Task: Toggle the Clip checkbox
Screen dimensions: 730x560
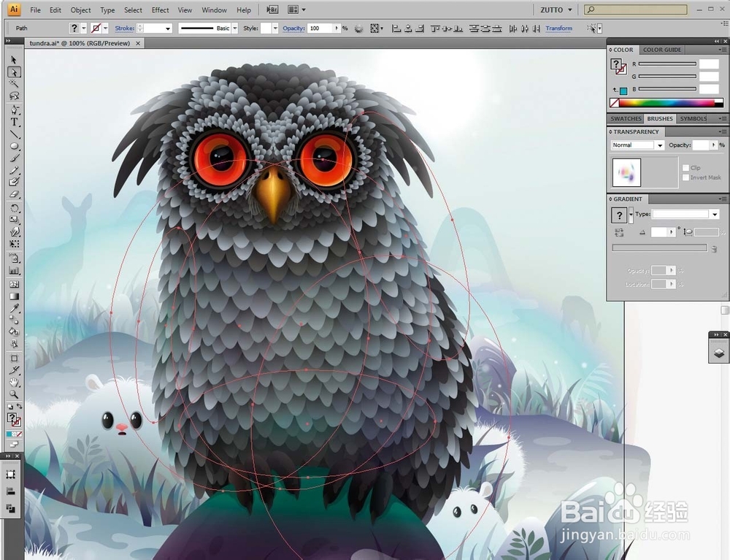Action: point(685,168)
